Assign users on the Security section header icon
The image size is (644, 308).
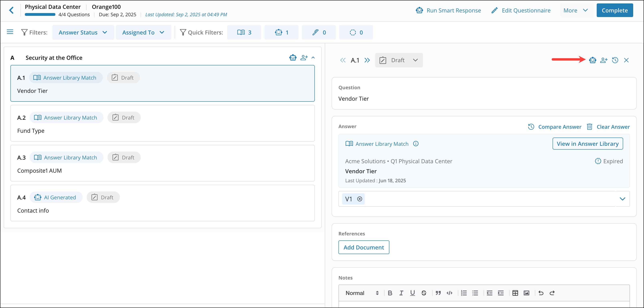click(304, 57)
